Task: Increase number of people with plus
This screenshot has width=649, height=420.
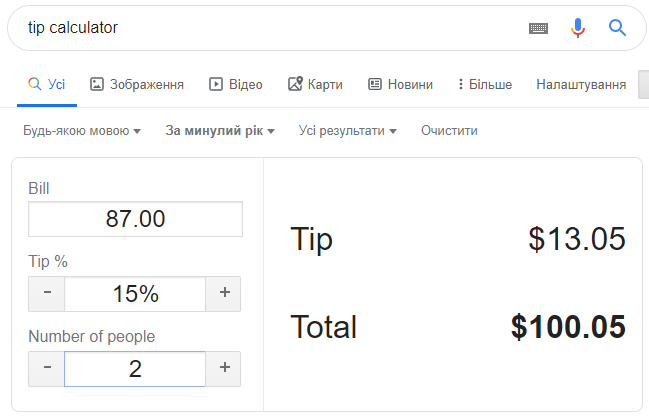Action: [x=224, y=369]
